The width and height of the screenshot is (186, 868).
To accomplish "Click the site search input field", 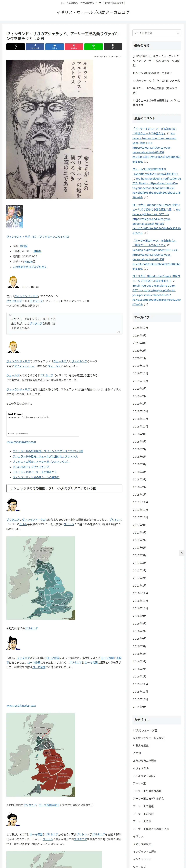I will pos(157,33).
